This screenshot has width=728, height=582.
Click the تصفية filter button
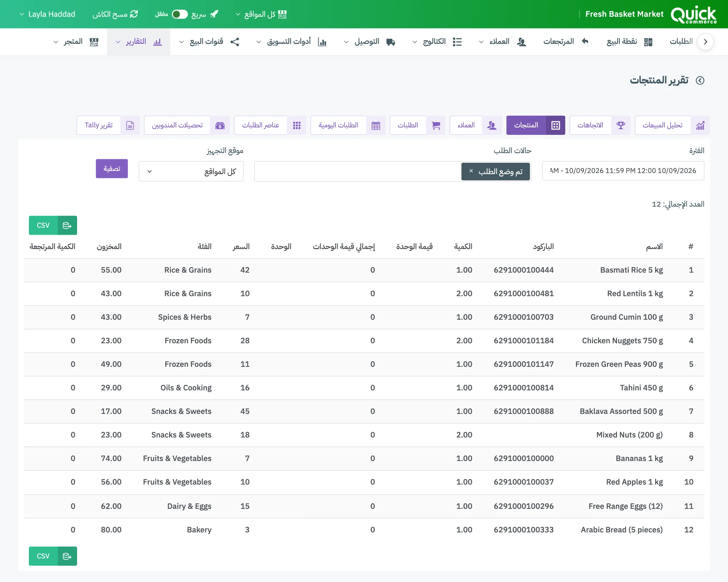tap(112, 168)
